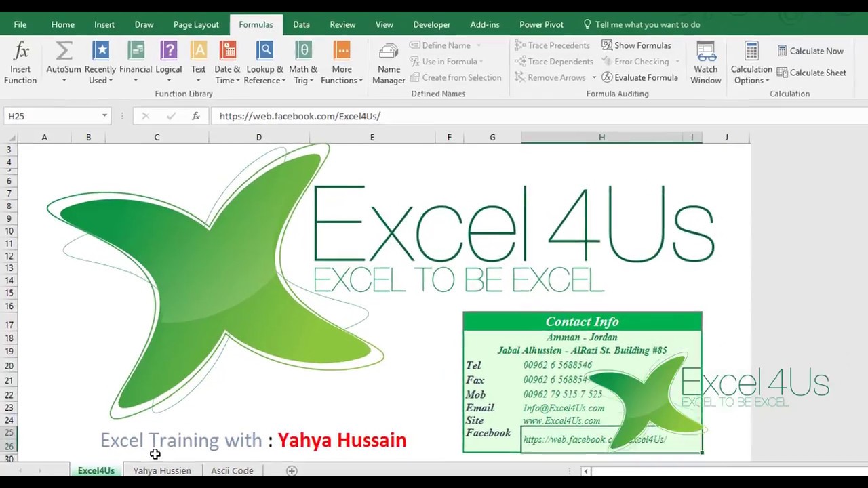Screen dimensions: 868x488
Task: Switch to the Add-ins tab
Action: (485, 24)
